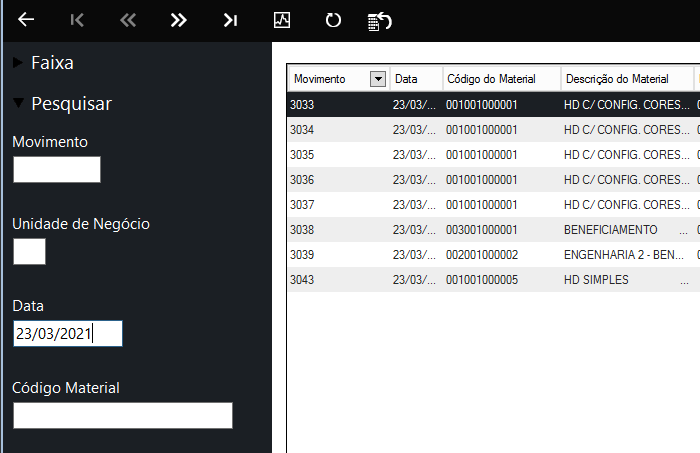Click the refresh circular arrow icon
This screenshot has width=700, height=453.
pos(333,20)
